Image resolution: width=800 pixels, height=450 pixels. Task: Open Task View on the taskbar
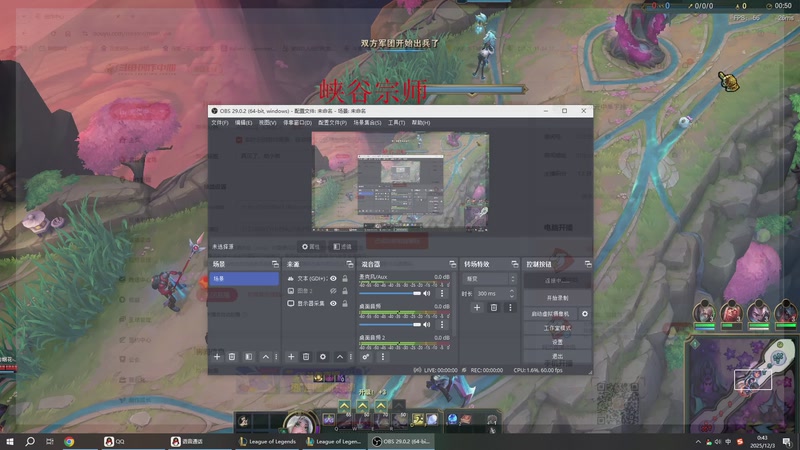tap(49, 441)
